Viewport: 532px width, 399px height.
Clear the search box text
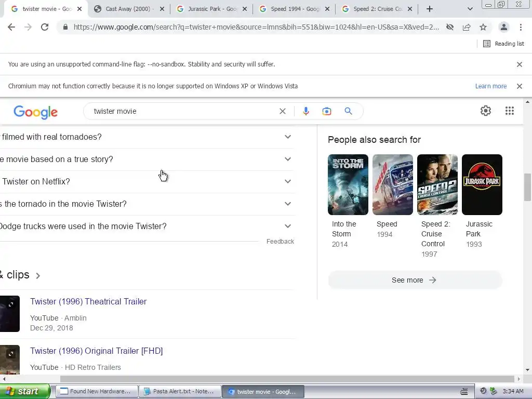[282, 111]
